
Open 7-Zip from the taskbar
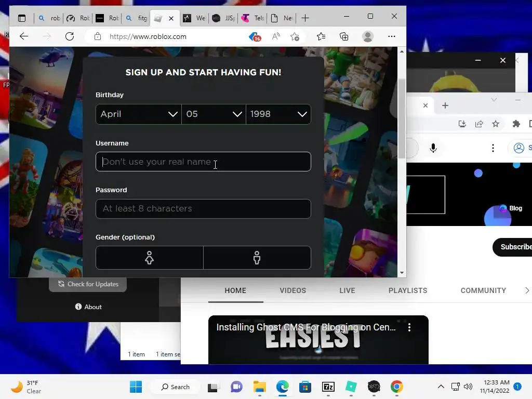tap(328, 387)
